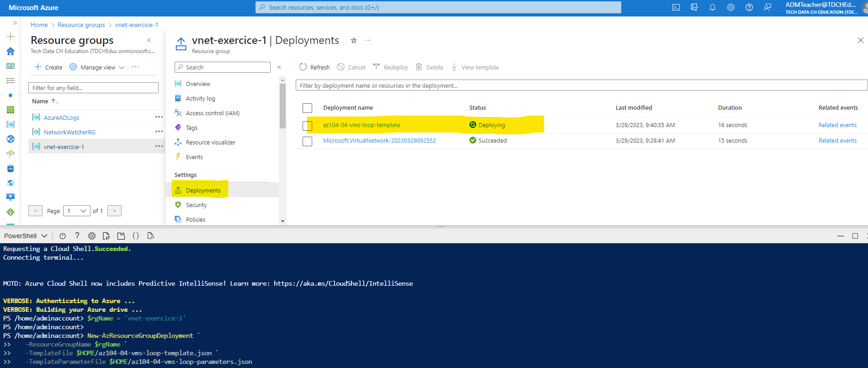
Task: Open Resource groups toolbar more options
Action: 135,67
